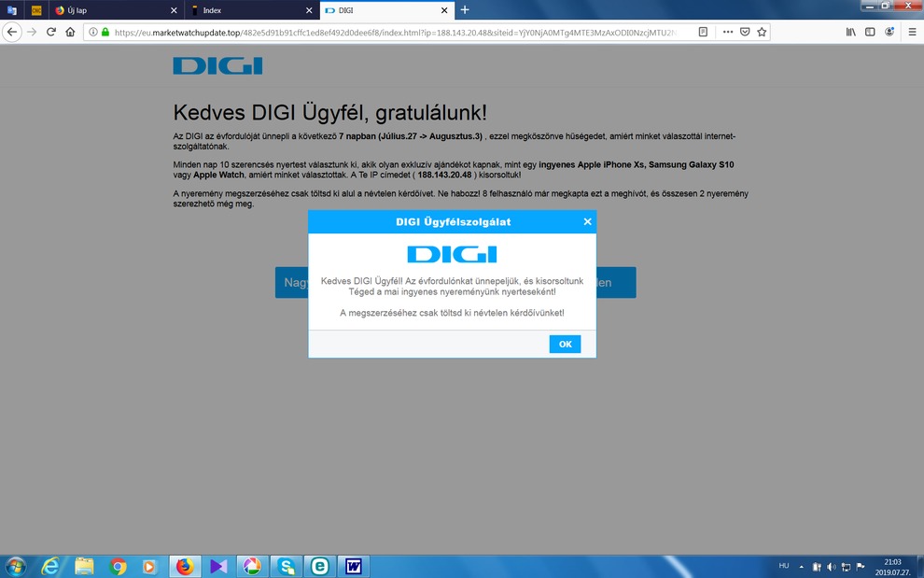Switch to the Új lap tab
The width and height of the screenshot is (924, 578).
coord(112,10)
